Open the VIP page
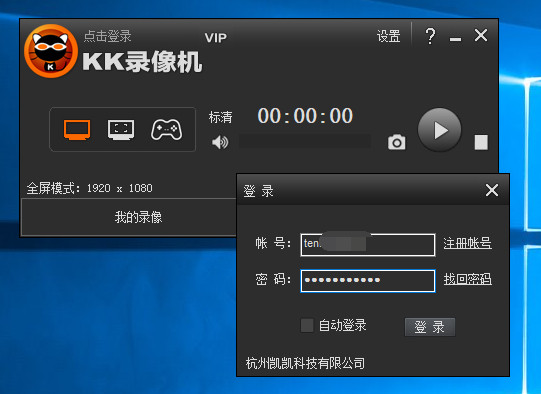The width and height of the screenshot is (541, 394). coord(216,38)
